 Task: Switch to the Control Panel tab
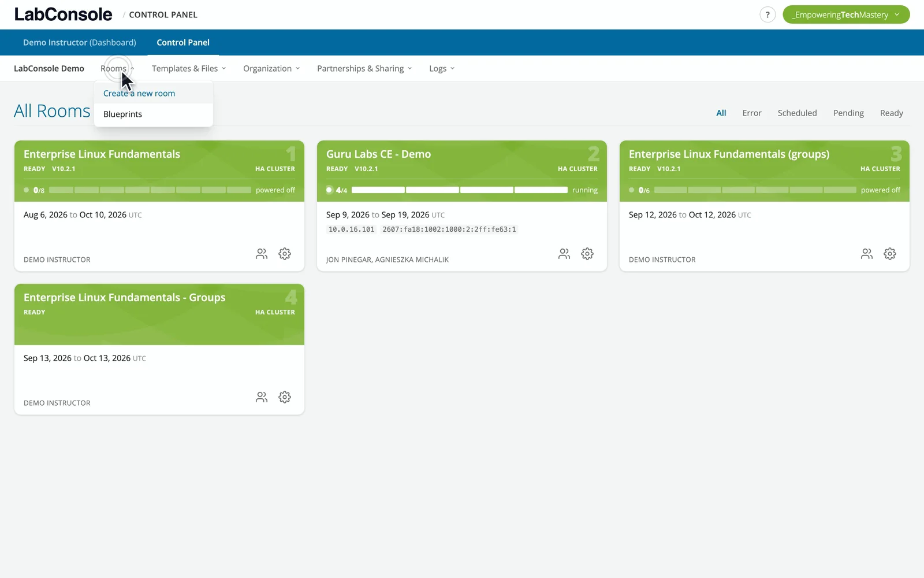pyautogui.click(x=183, y=42)
